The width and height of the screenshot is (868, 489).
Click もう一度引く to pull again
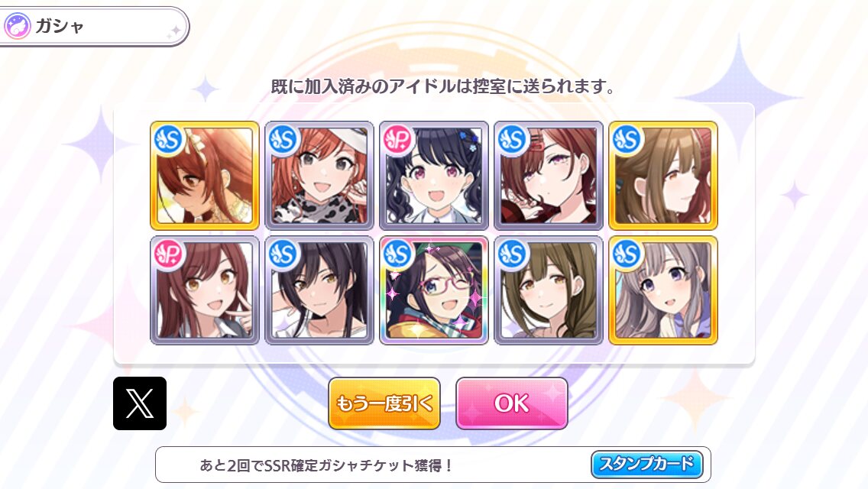click(384, 403)
